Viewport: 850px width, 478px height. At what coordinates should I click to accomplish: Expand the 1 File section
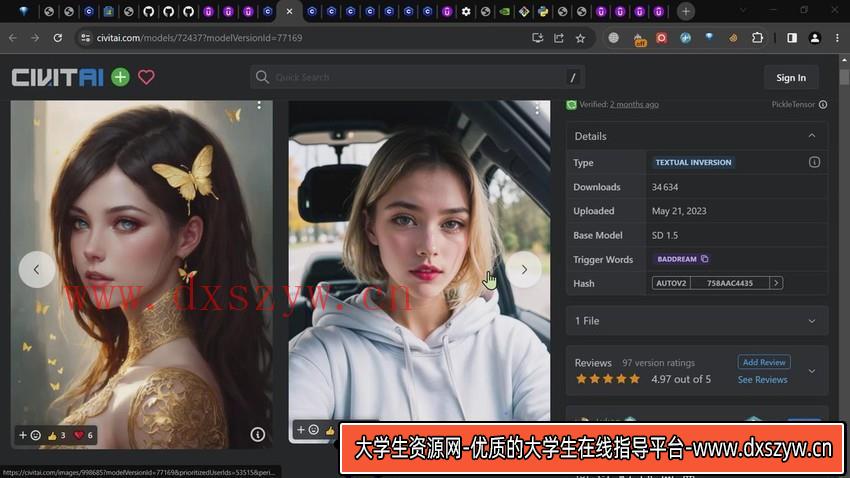[x=697, y=321]
